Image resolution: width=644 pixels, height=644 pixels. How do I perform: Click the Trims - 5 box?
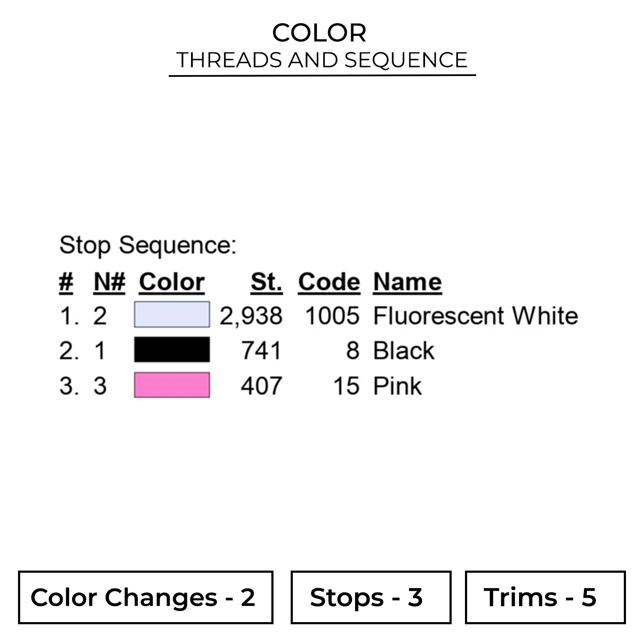pos(545,597)
